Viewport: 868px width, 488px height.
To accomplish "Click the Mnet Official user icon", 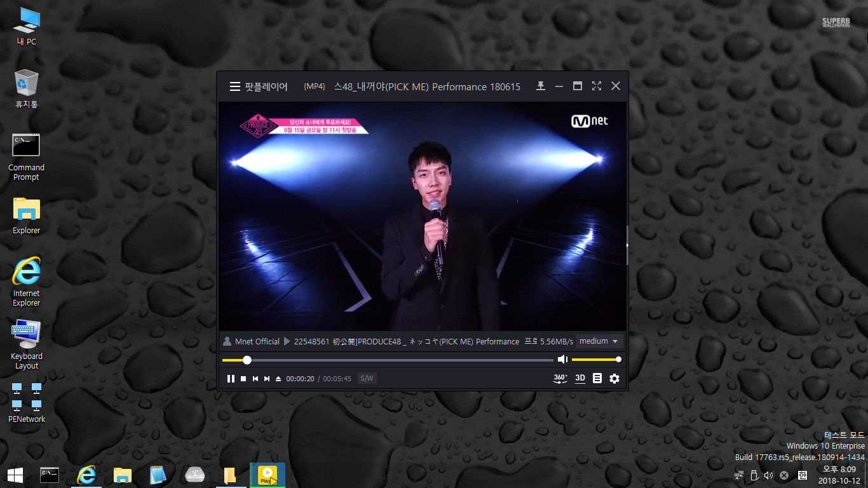I will pyautogui.click(x=227, y=341).
